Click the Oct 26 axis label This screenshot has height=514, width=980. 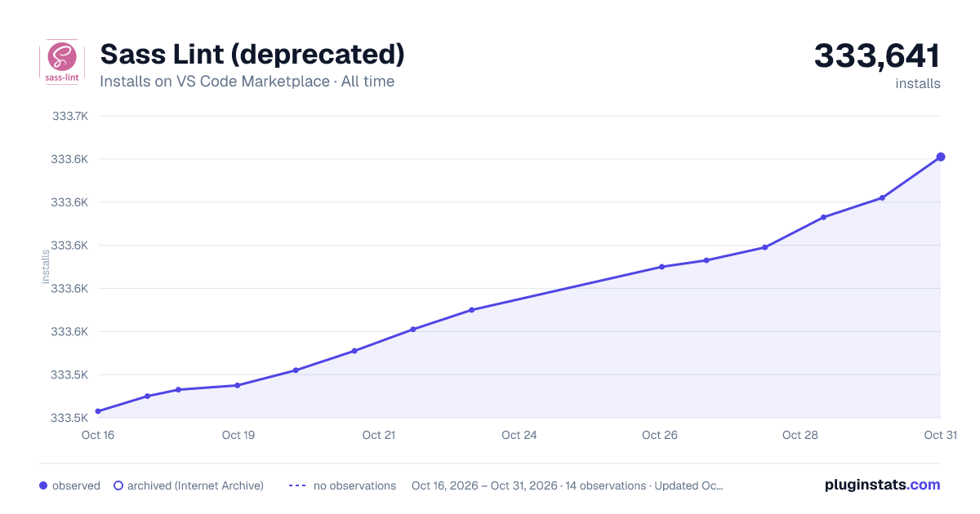pos(660,435)
